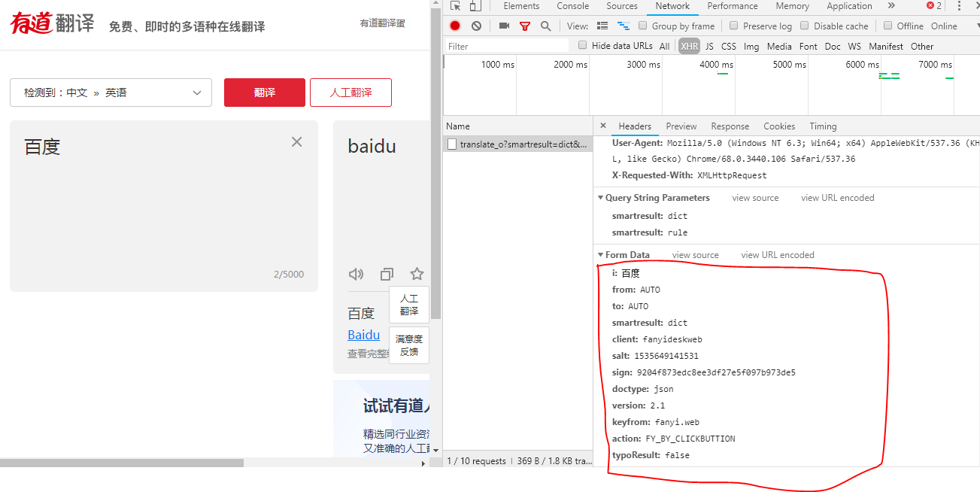Open the Timing detail tab

tap(823, 126)
